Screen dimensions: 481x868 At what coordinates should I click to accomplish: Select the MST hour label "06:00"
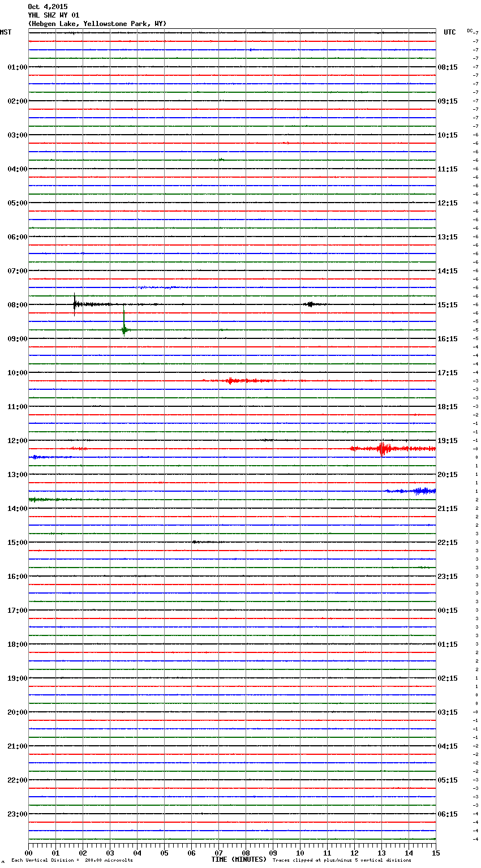pos(18,237)
